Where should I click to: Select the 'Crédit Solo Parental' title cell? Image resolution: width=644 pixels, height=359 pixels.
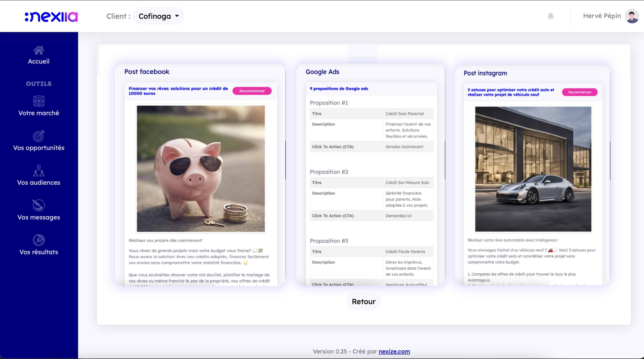(408, 114)
